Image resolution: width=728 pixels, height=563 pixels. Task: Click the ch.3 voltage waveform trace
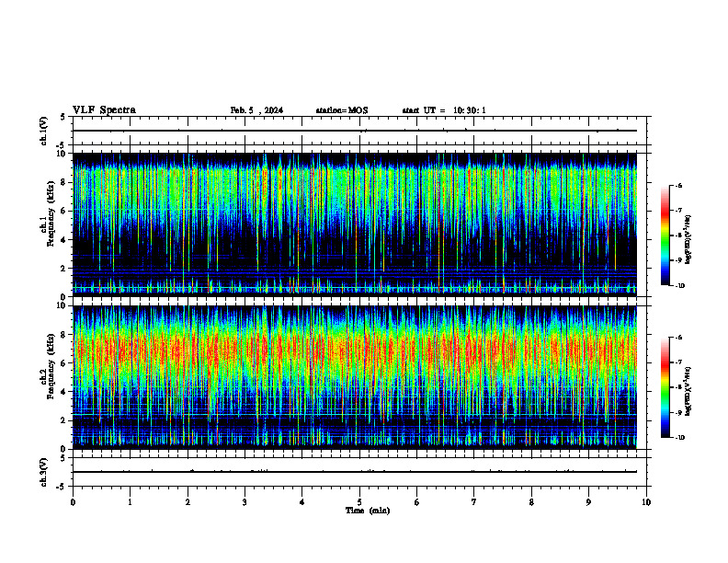[355, 472]
